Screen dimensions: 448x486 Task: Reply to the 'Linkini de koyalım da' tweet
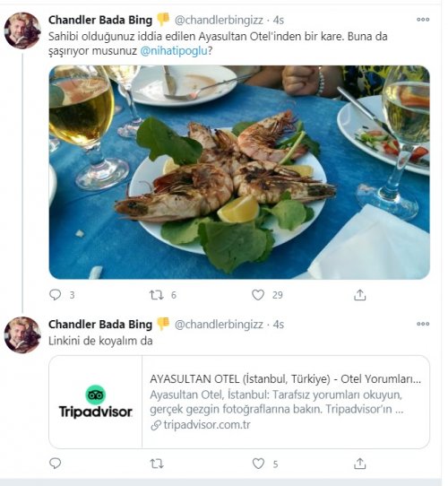(56, 464)
